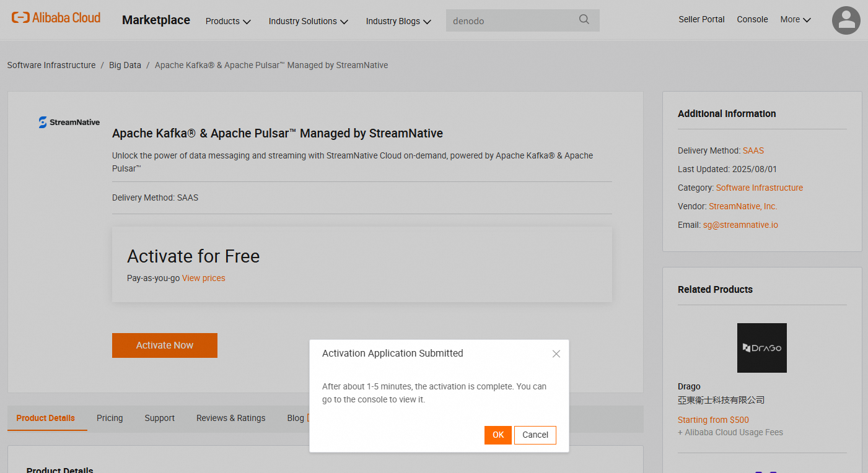Click the Related Products heading

pyautogui.click(x=715, y=290)
